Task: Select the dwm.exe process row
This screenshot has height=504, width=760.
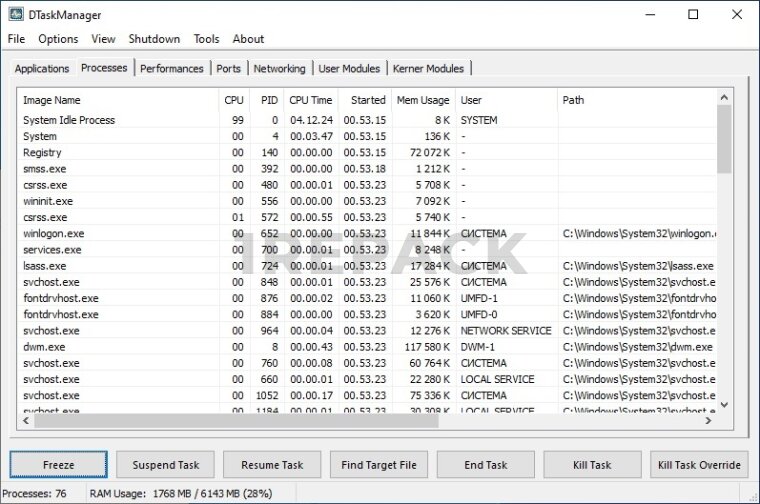Action: 43,347
